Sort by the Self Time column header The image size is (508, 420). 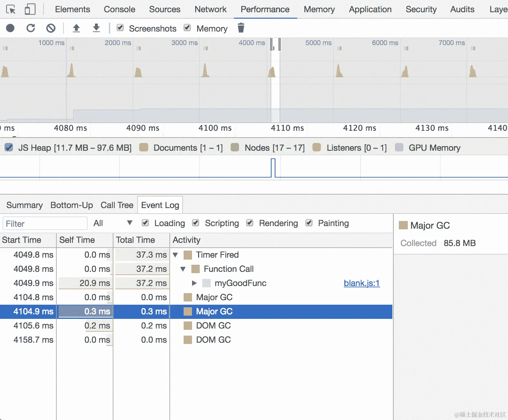tap(85, 240)
